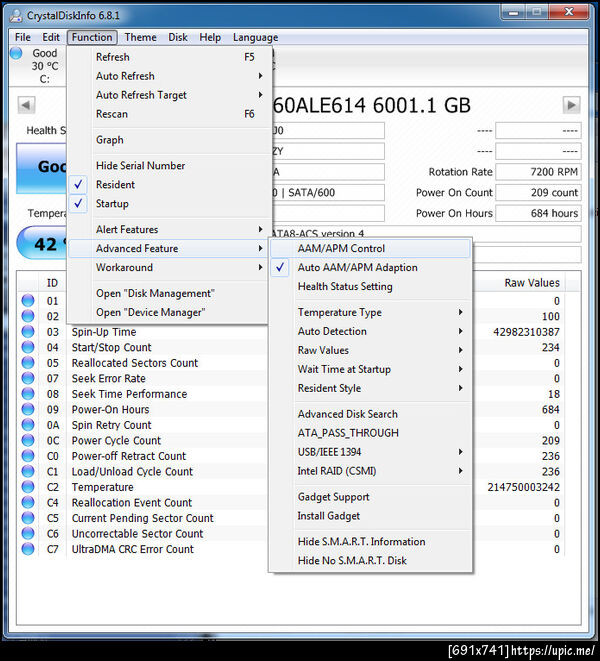
Task: Select Rescan in the Function menu
Action: click(169, 114)
